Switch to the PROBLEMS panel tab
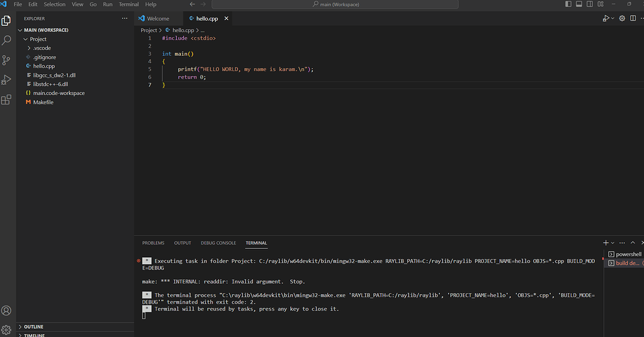 click(153, 243)
